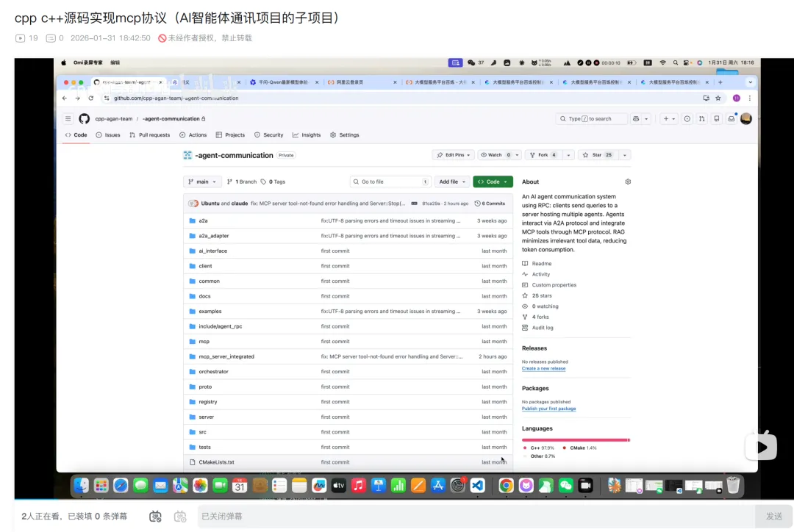Open the GitHub hamburger navigation menu
The width and height of the screenshot is (794, 532).
[x=68, y=118]
